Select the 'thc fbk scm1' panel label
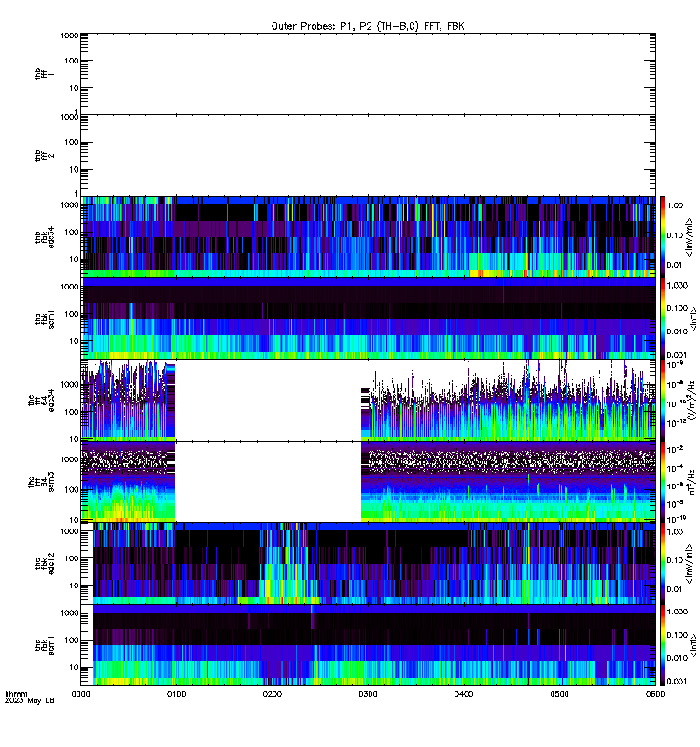This screenshot has width=700, height=747. (x=44, y=645)
